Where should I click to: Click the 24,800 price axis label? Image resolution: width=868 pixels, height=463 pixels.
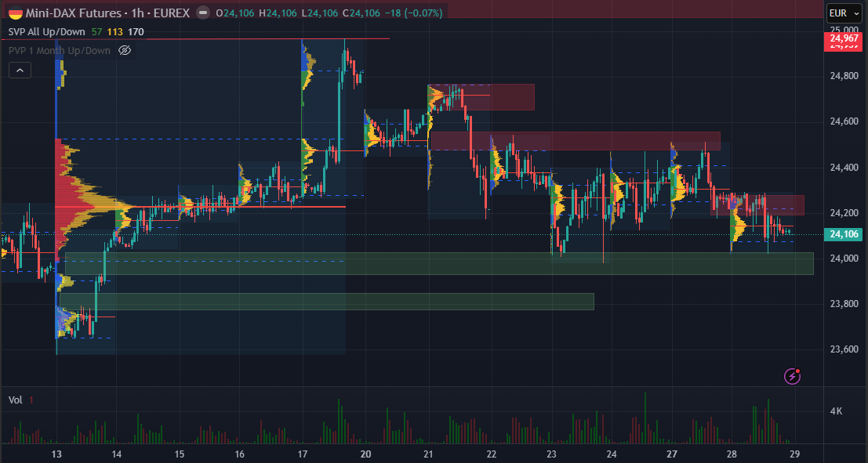pos(844,76)
